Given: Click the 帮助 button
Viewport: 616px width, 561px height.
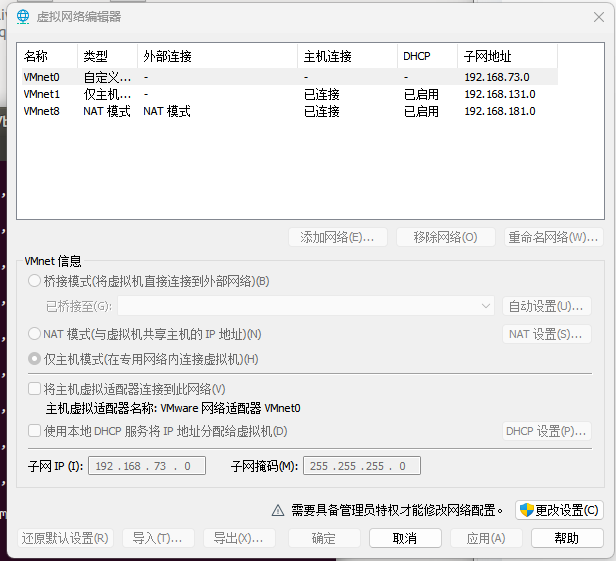Looking at the screenshot, I should [567, 538].
